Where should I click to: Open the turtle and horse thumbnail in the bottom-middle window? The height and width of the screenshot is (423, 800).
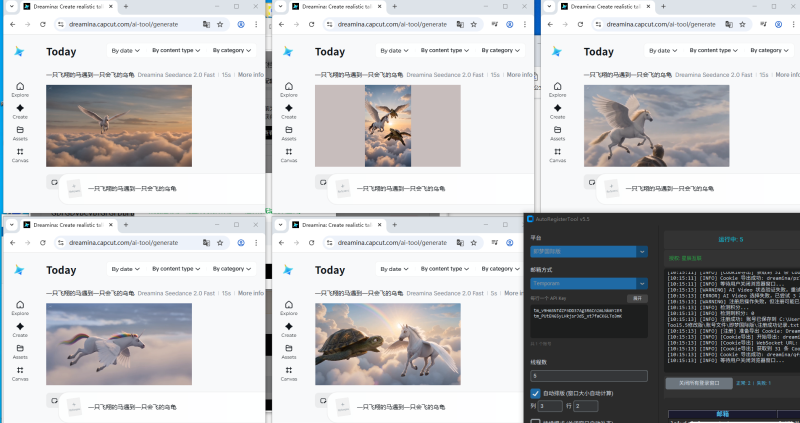click(388, 344)
